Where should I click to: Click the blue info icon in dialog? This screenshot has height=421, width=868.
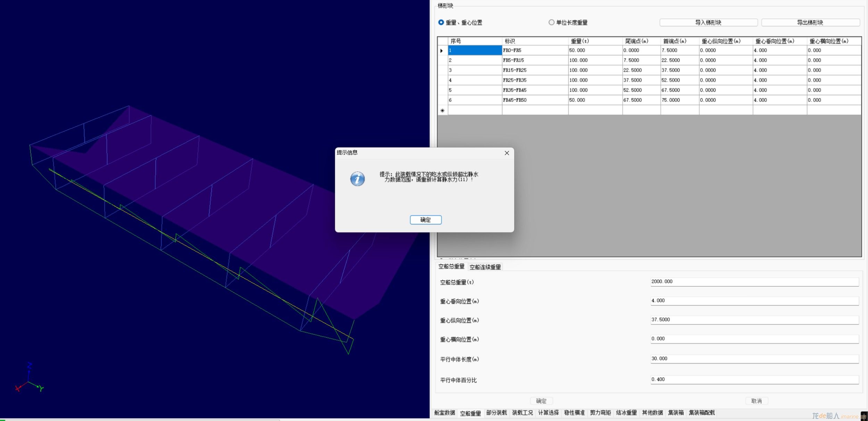click(x=357, y=179)
